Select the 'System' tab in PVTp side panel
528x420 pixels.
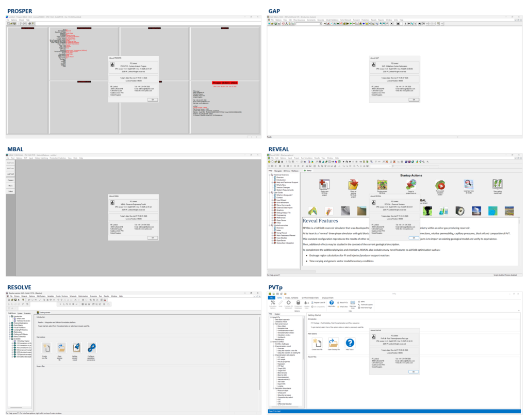[x=277, y=314]
